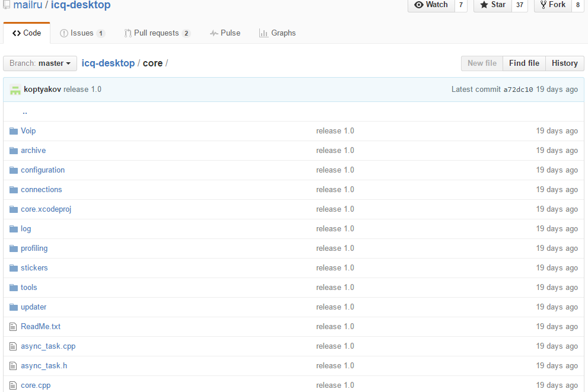Open latest commit a72dc10
The image size is (588, 392).
click(518, 90)
